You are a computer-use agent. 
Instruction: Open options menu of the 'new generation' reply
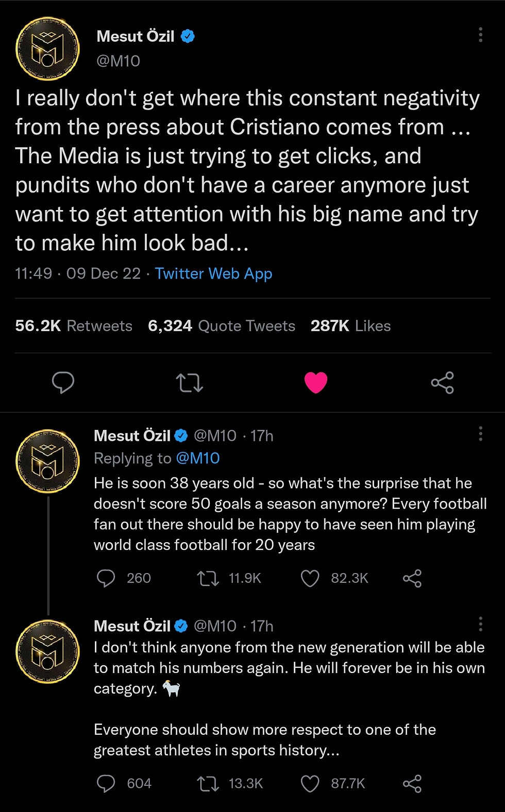point(480,624)
